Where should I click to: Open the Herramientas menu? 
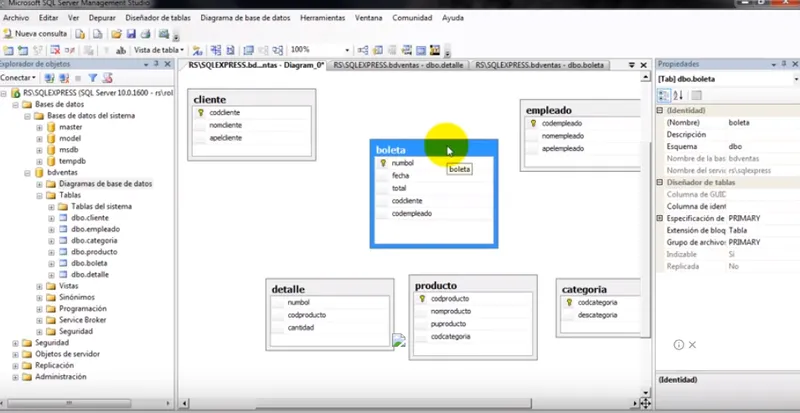point(322,18)
